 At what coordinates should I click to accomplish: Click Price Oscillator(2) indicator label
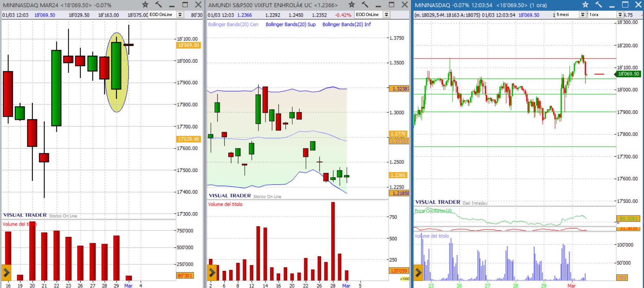coord(433,211)
